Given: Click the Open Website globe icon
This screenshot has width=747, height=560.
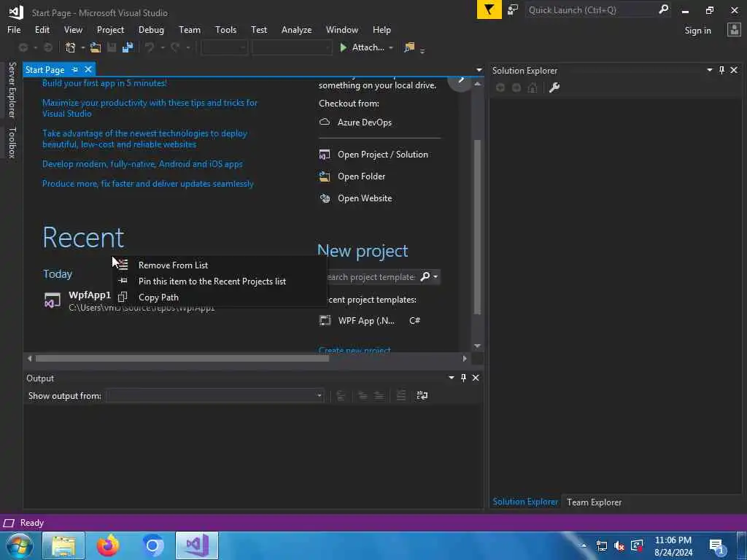Looking at the screenshot, I should click(x=325, y=198).
